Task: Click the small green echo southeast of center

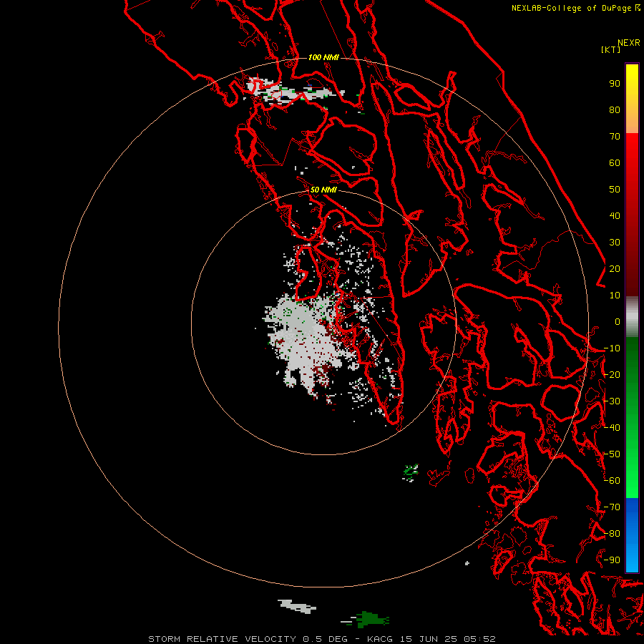Action: click(x=411, y=472)
